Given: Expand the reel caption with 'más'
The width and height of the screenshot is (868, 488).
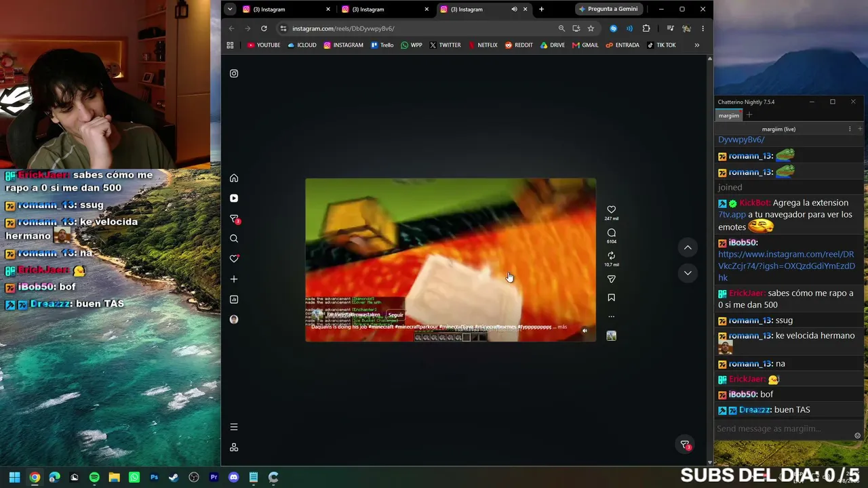Looking at the screenshot, I should 562,327.
